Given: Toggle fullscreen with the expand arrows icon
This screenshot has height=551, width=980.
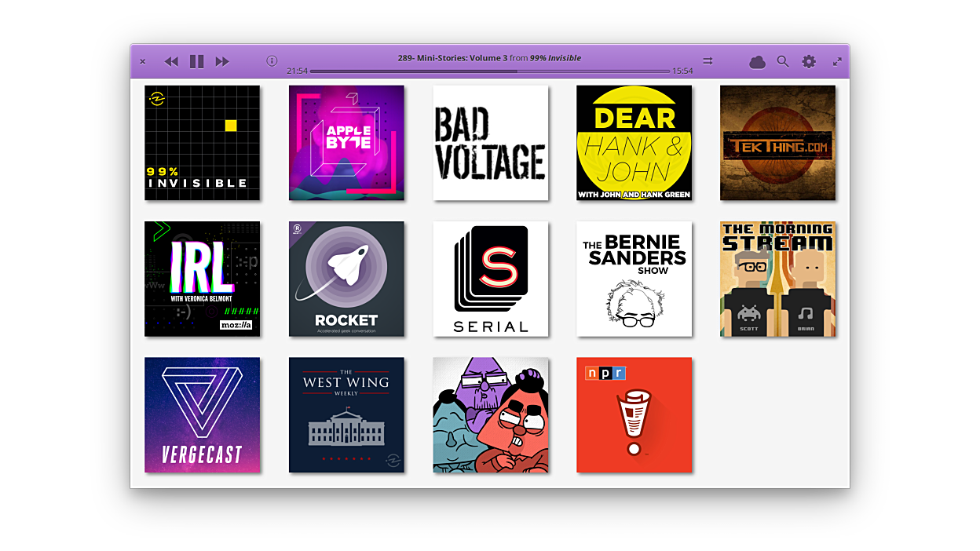Looking at the screenshot, I should click(837, 61).
